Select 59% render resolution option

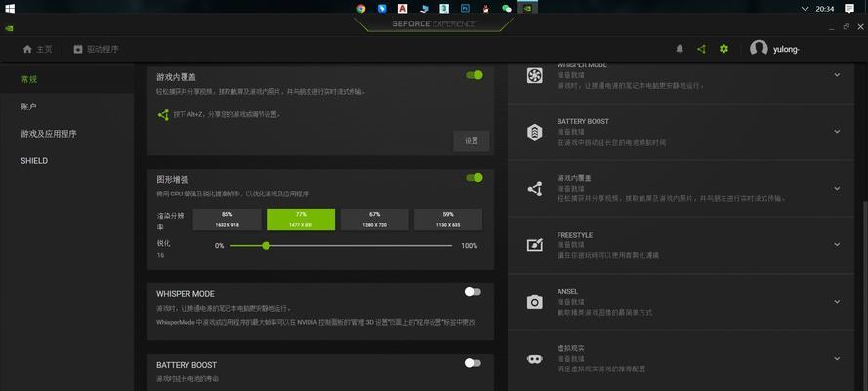[x=448, y=219]
